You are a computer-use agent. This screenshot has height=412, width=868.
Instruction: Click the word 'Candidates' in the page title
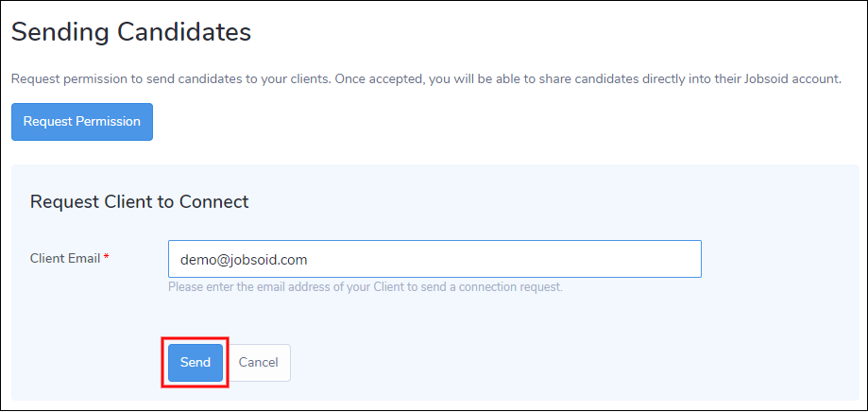tap(183, 32)
